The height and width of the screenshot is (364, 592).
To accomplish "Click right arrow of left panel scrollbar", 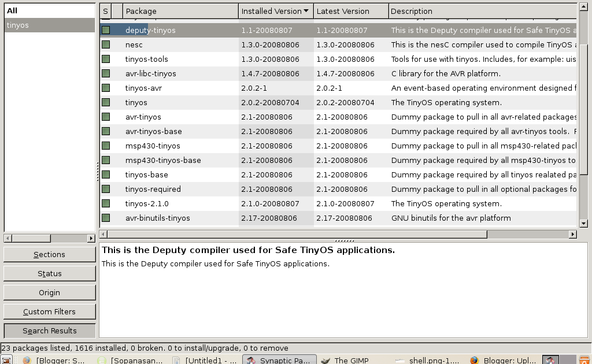I will coord(91,239).
